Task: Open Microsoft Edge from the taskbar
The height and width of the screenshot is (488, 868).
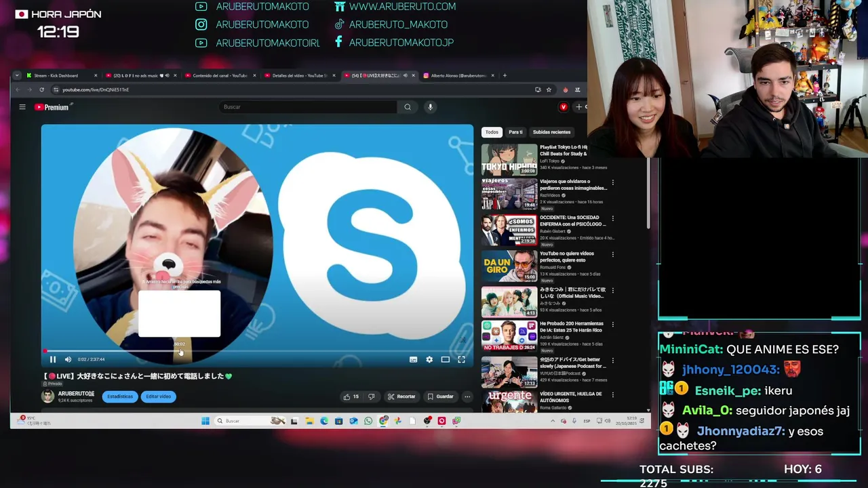Action: point(324,421)
